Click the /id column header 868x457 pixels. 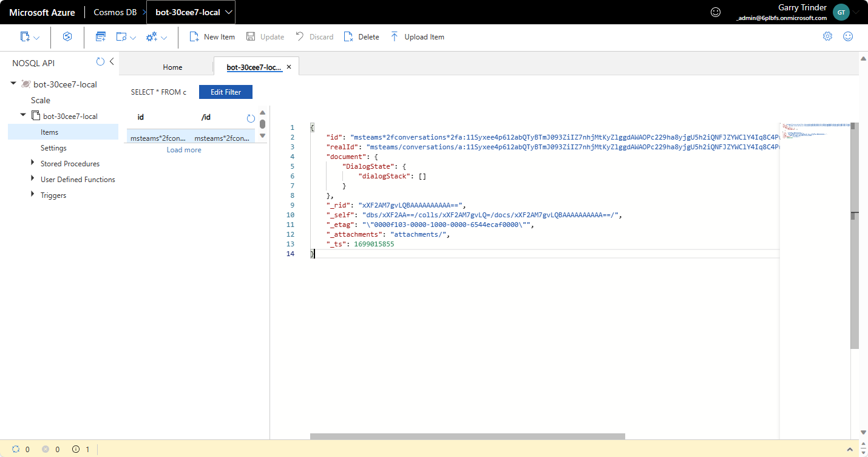(x=206, y=117)
